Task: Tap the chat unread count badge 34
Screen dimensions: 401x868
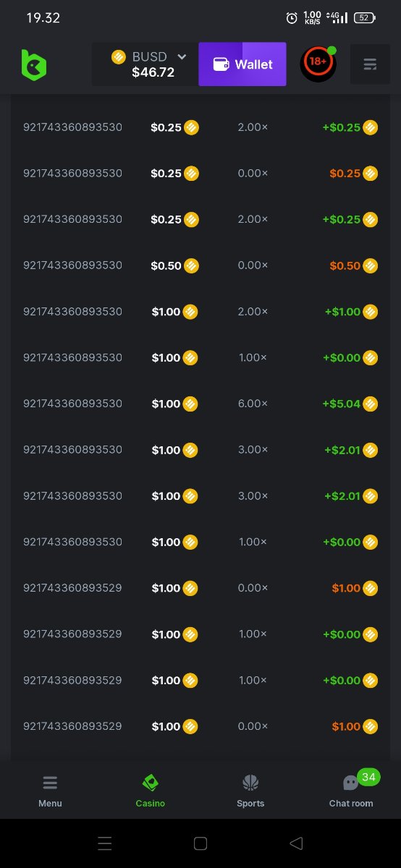Action: tap(368, 777)
